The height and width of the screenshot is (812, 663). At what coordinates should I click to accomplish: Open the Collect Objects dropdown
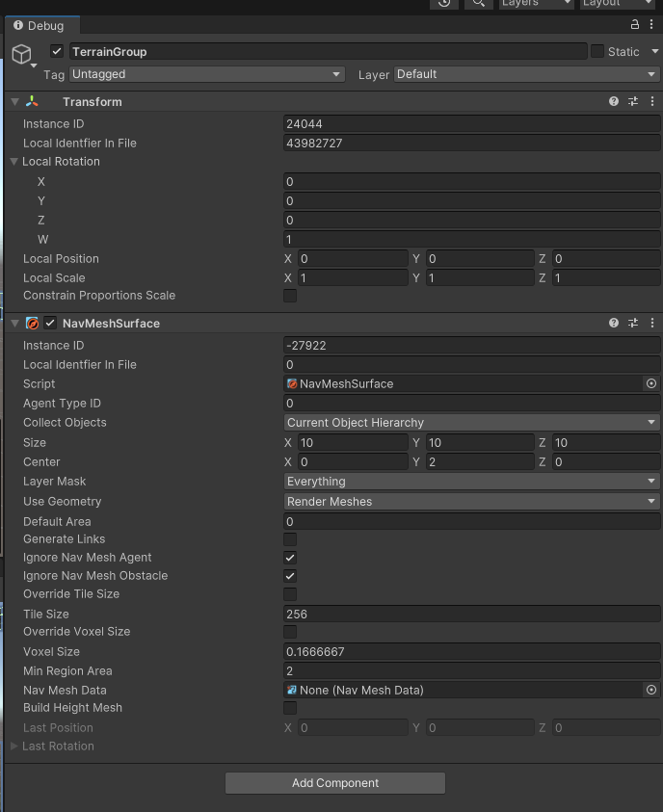point(471,423)
